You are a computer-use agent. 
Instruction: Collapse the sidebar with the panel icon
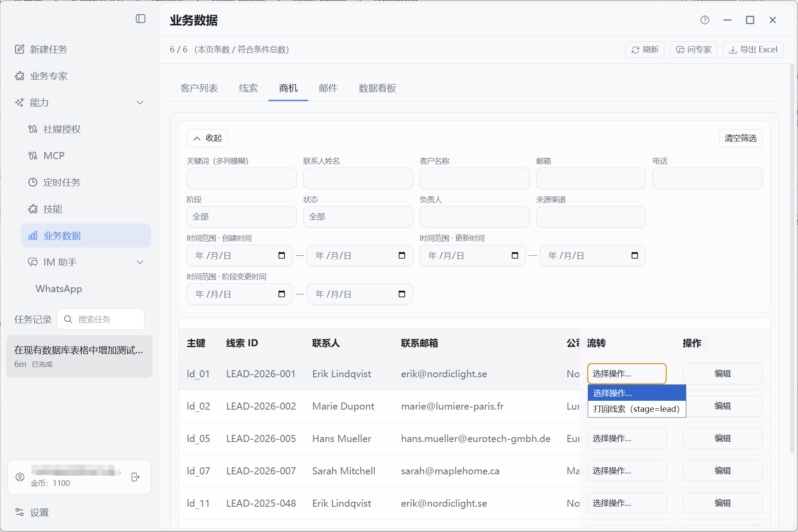[141, 19]
